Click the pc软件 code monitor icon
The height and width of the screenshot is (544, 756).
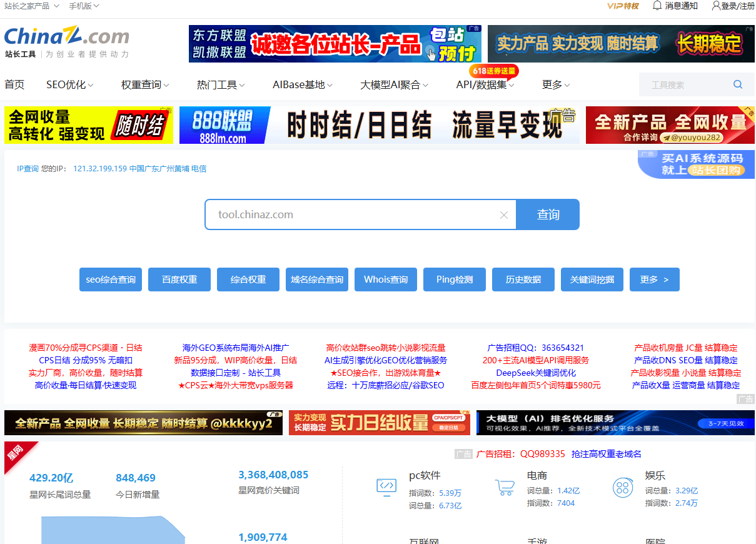pos(386,487)
